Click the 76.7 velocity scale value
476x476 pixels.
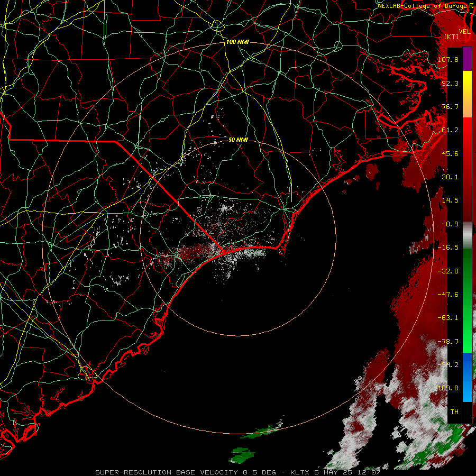coord(450,106)
